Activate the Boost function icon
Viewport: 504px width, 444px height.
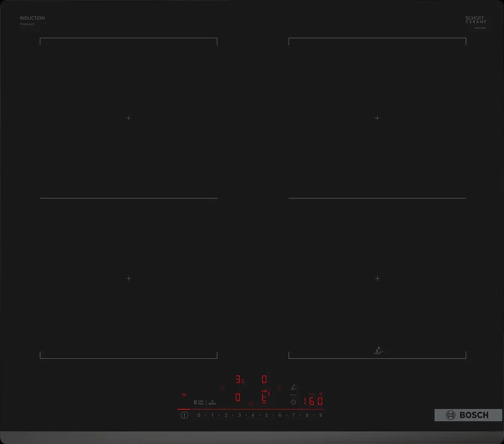212,403
